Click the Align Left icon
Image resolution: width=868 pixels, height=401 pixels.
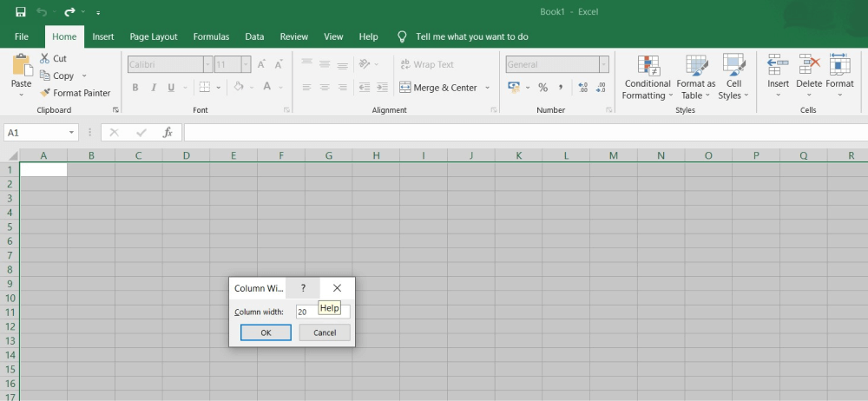[x=306, y=87]
